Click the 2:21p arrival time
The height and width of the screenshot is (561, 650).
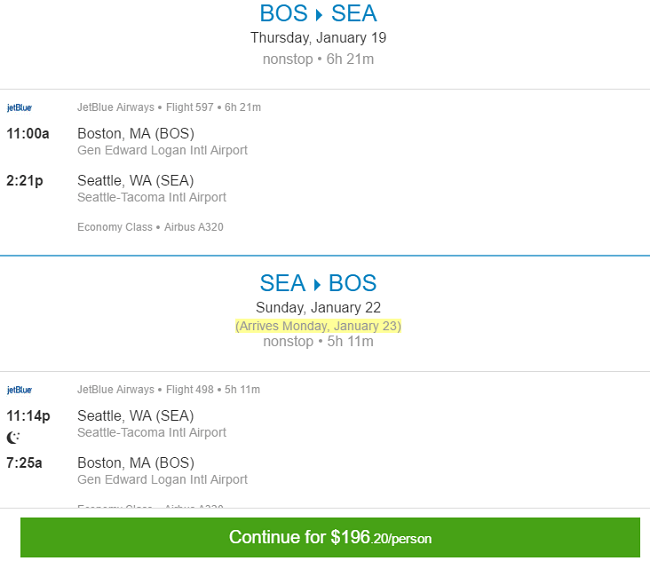(25, 181)
